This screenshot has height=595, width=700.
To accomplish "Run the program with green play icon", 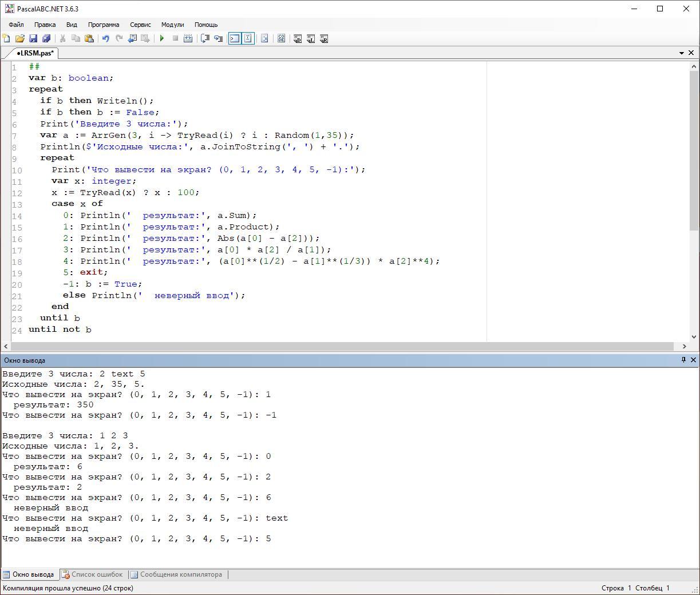I will point(162,38).
